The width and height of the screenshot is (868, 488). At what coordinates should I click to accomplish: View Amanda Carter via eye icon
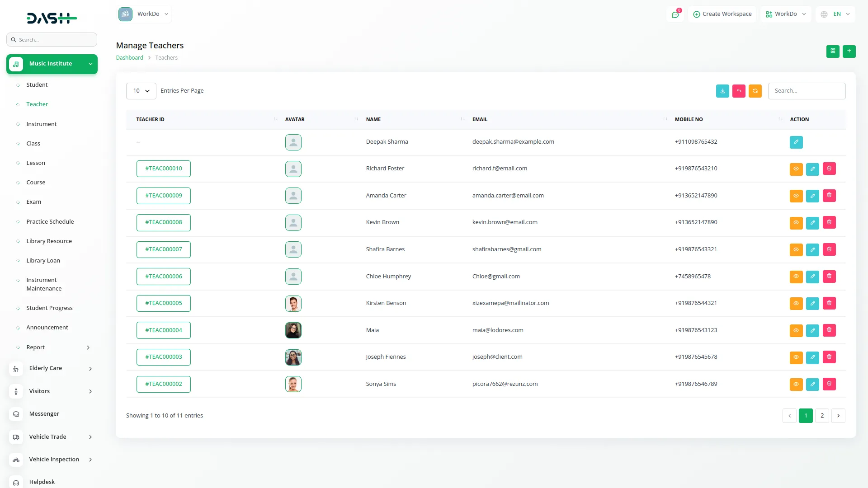(796, 196)
